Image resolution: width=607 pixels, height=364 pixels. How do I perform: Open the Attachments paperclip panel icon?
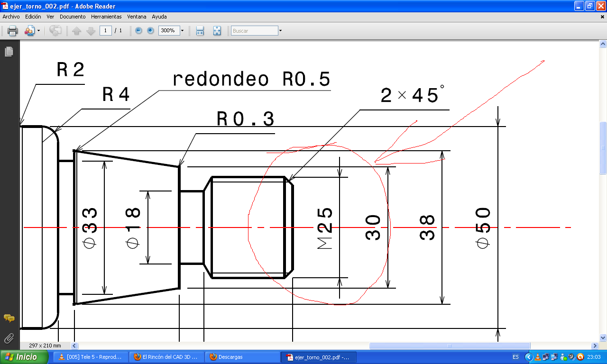9,338
